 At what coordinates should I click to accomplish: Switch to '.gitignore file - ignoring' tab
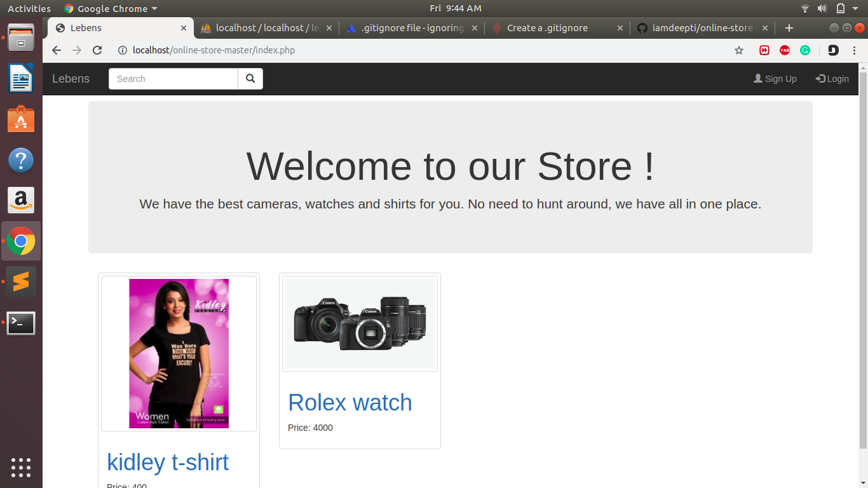412,28
